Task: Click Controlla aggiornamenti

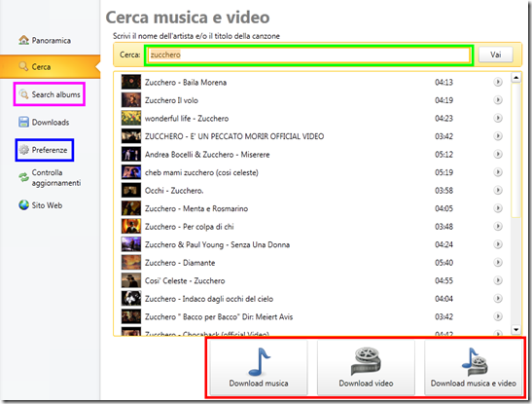Action: point(50,177)
